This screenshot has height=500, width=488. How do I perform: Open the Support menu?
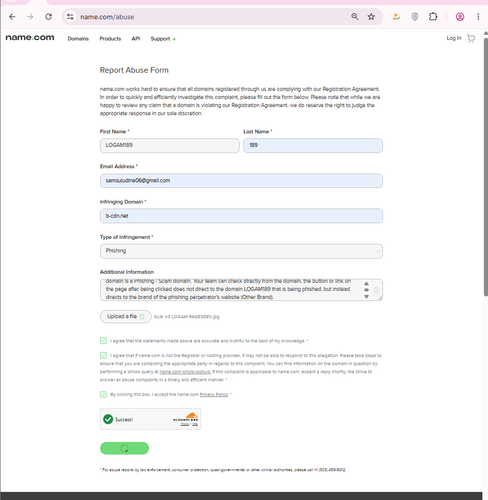(160, 39)
